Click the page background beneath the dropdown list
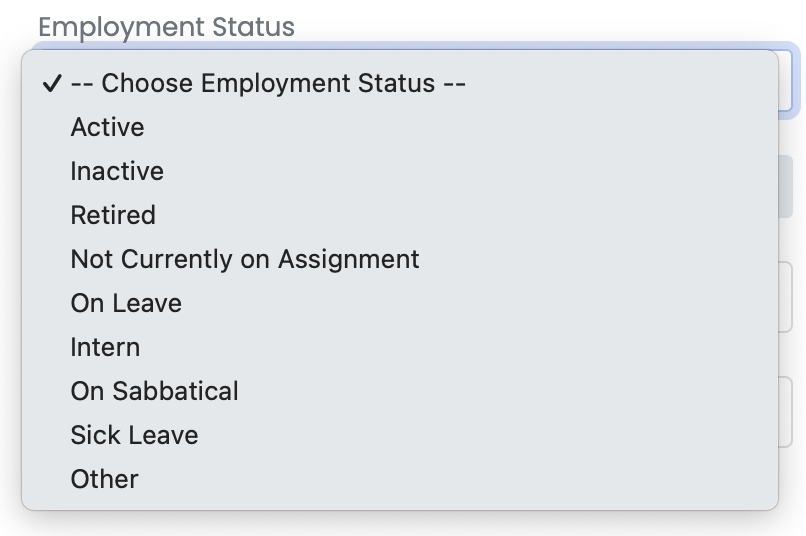806x536 pixels. (400, 526)
